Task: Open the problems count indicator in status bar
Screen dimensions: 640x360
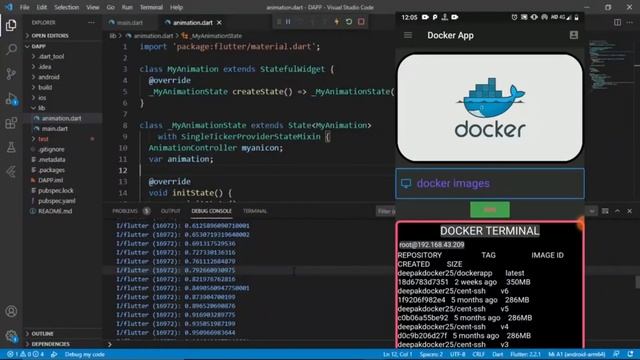Action: pos(25,354)
